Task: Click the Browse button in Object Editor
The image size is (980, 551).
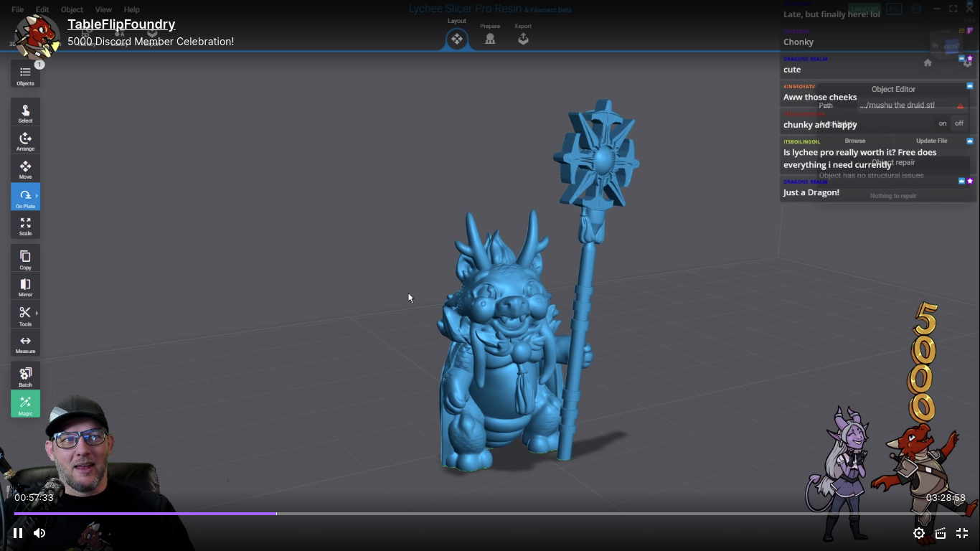Action: [855, 141]
